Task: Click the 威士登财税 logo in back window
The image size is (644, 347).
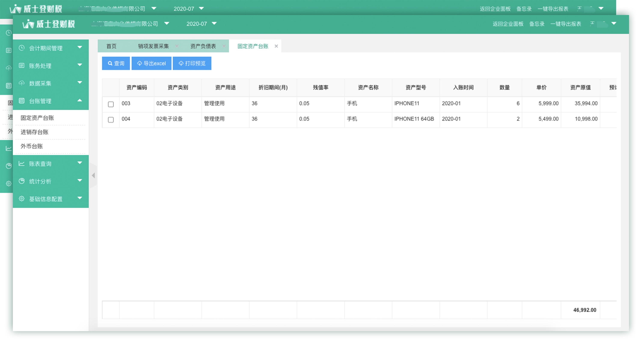Action: coord(36,9)
